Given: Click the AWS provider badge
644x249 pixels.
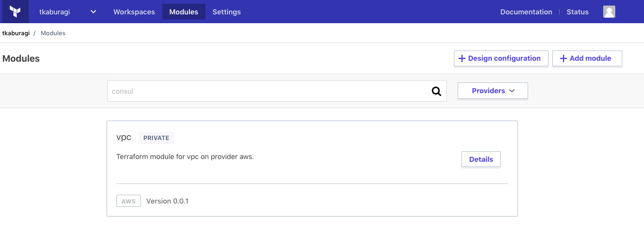Looking at the screenshot, I should (128, 201).
